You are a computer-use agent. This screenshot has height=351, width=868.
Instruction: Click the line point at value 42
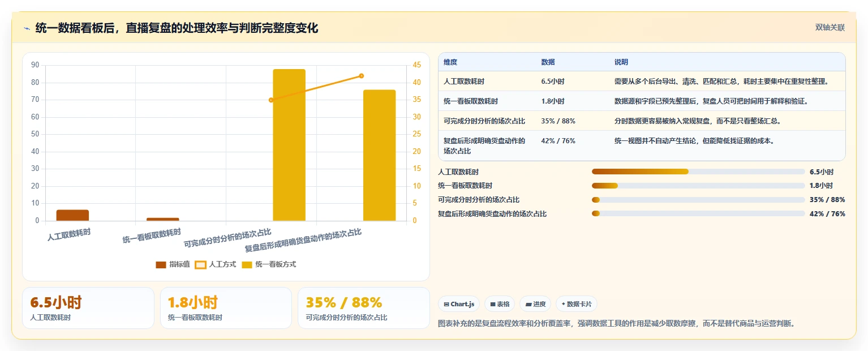(x=361, y=76)
